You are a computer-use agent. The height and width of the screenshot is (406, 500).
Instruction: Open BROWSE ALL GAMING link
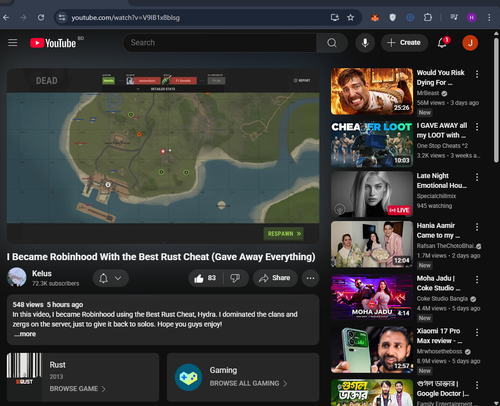tap(248, 383)
